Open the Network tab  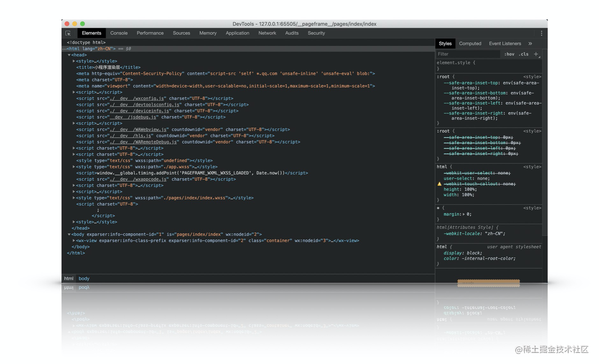click(x=267, y=33)
